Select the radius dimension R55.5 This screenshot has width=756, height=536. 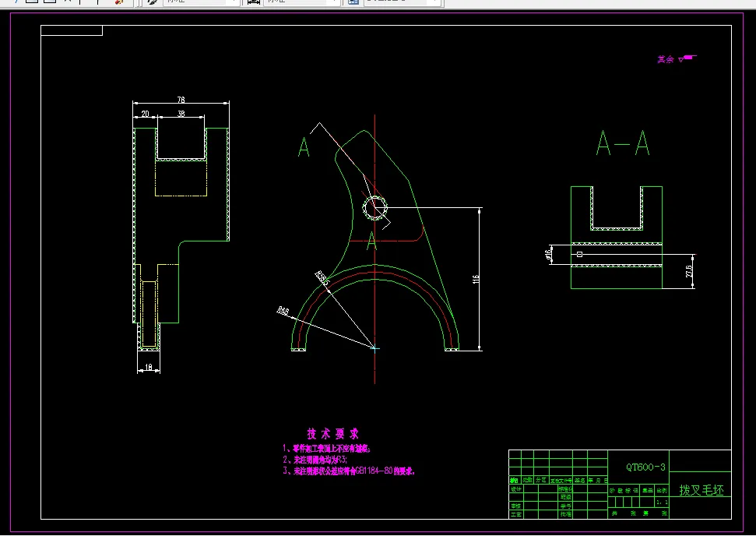[322, 278]
